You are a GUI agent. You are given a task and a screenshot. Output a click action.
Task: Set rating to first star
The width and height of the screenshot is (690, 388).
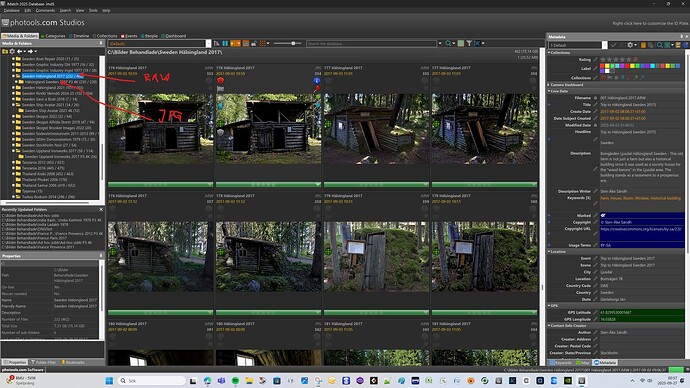click(602, 59)
